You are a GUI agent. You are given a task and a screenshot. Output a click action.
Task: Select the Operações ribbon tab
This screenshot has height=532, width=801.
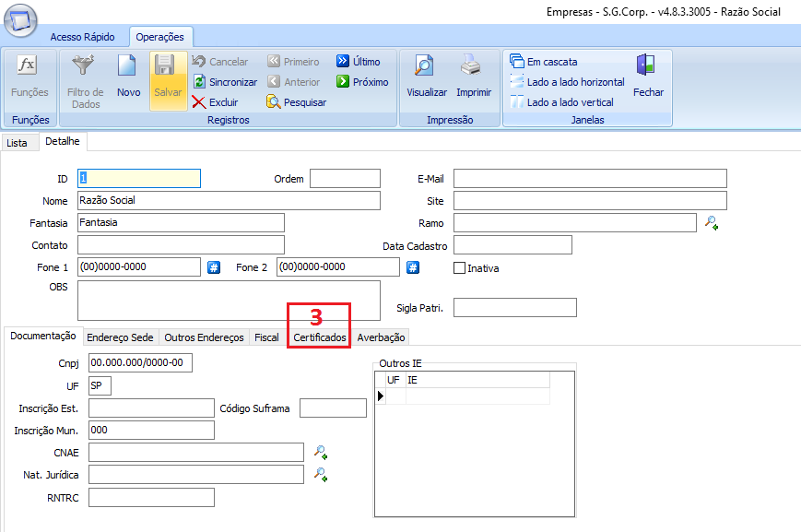(x=159, y=37)
